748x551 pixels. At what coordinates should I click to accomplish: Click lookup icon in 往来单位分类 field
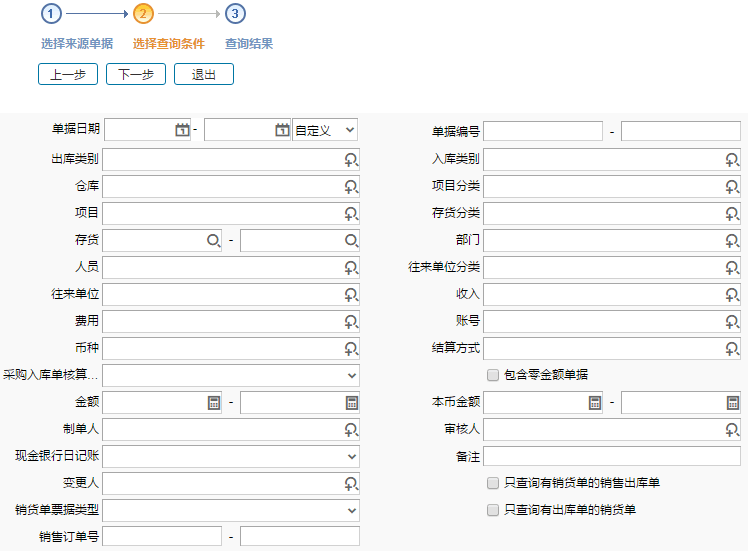(x=732, y=268)
